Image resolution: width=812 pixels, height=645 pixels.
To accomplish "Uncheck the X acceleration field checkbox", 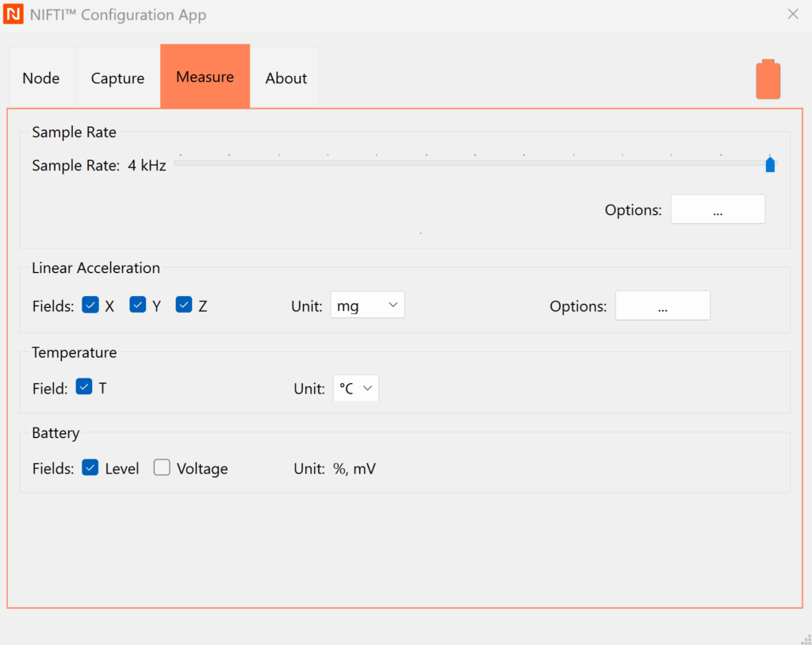I will click(90, 305).
